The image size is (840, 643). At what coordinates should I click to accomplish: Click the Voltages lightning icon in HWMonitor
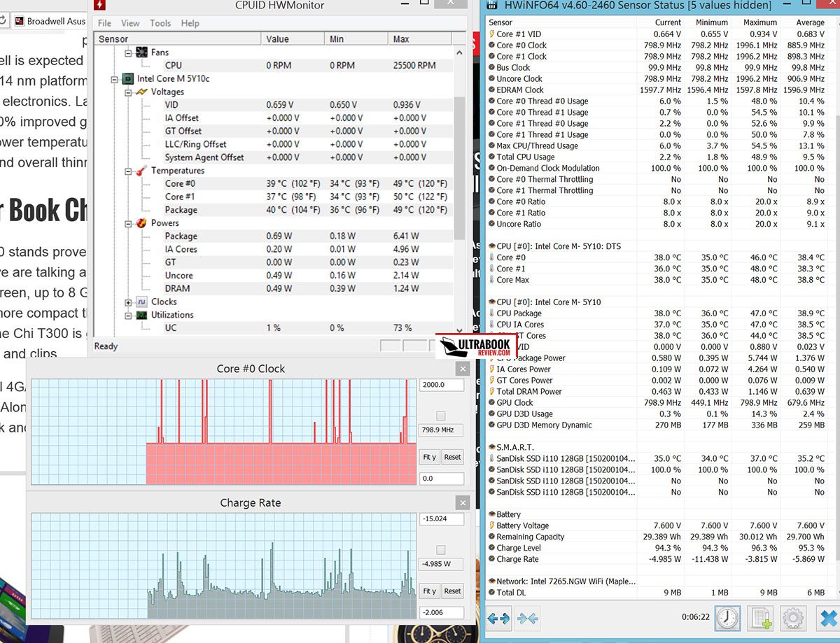141,92
